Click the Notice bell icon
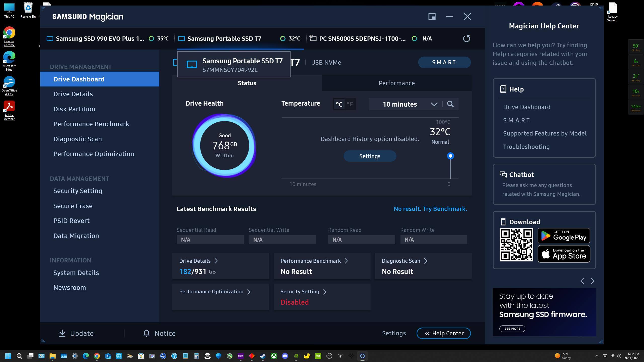The image size is (644, 362). coord(146,333)
